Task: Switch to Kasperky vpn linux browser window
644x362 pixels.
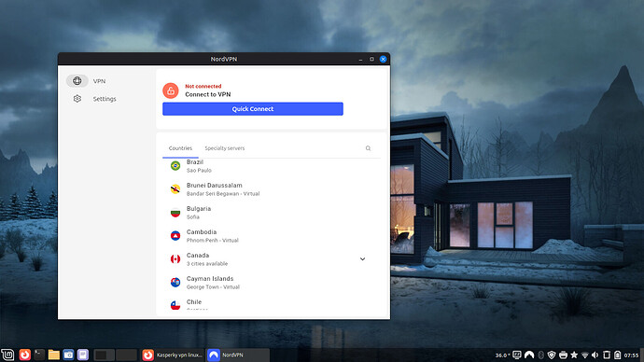Action: [x=172, y=355]
